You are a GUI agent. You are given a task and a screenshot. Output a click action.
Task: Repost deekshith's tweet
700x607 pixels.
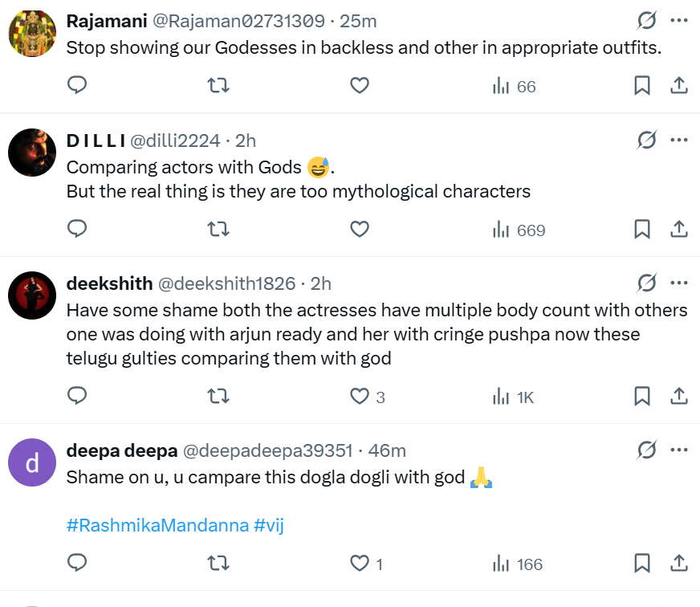(x=218, y=396)
